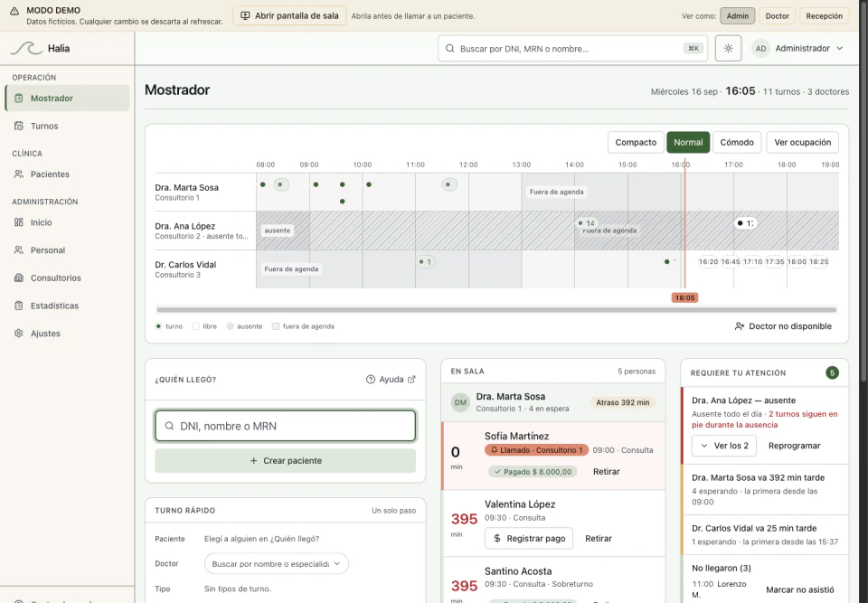Click the red 16:05 current-time marker

point(684,298)
